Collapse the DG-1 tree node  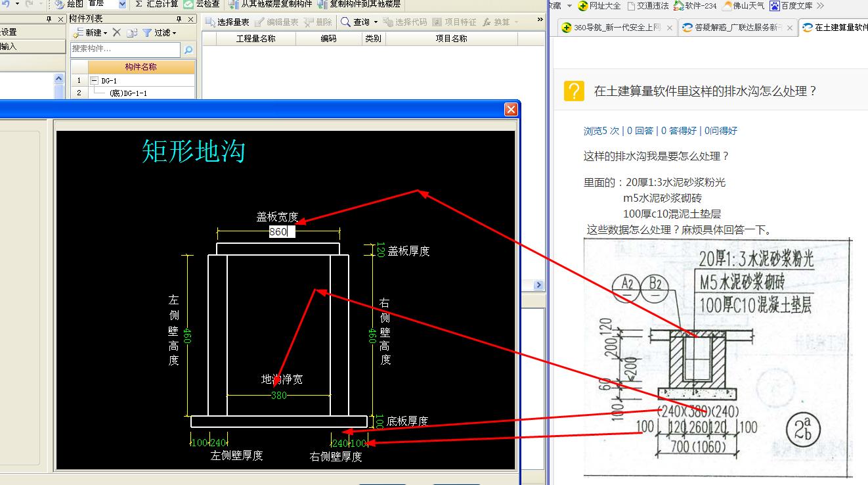(x=95, y=81)
